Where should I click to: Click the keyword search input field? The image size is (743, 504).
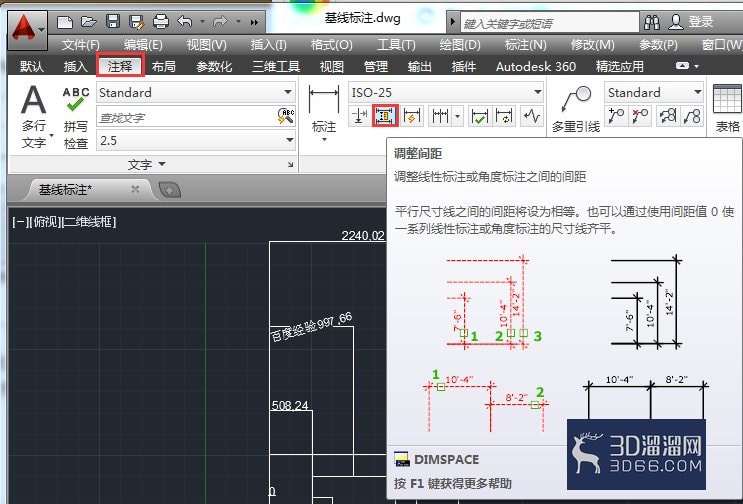[x=549, y=23]
